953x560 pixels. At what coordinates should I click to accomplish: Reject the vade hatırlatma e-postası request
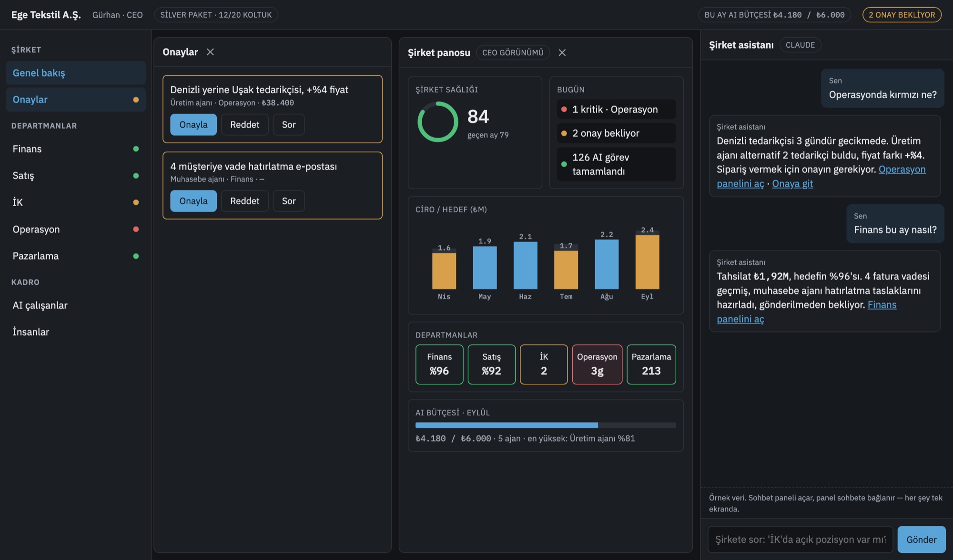pos(245,201)
